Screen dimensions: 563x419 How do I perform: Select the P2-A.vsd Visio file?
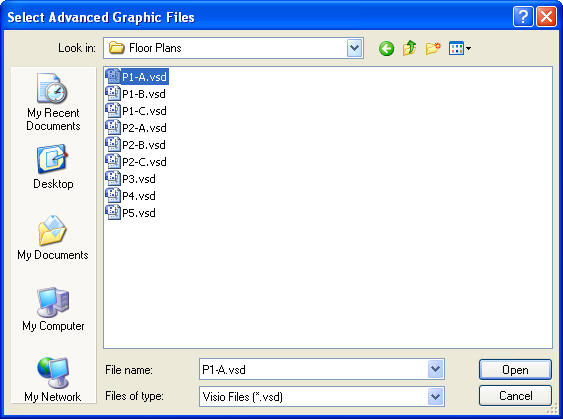[136, 128]
